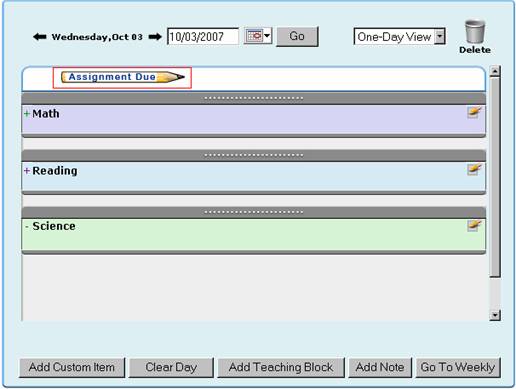Click the drag handle bar above Reading

[254, 155]
